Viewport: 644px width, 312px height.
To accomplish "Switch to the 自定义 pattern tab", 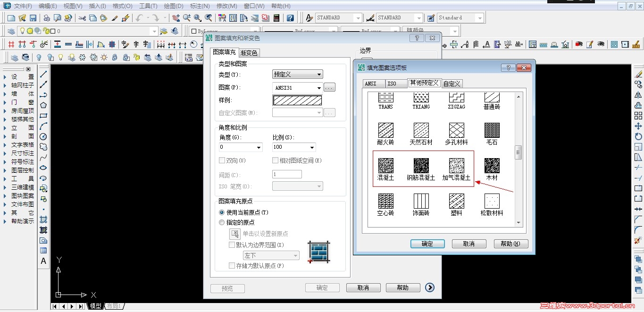I will point(452,84).
